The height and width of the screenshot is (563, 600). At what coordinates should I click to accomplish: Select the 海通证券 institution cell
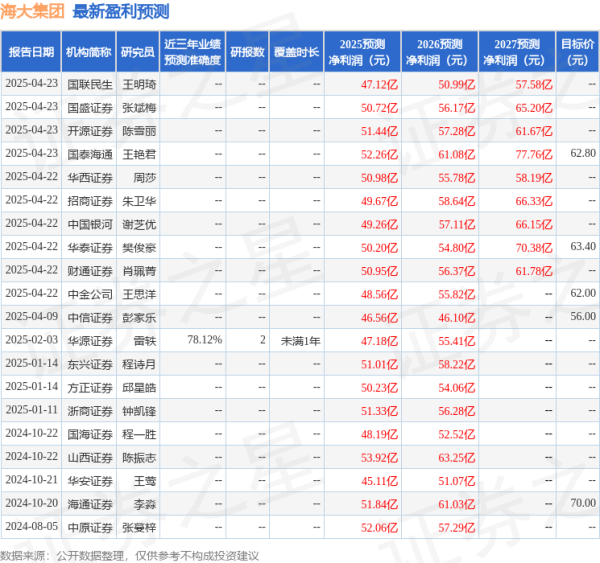pos(90,504)
